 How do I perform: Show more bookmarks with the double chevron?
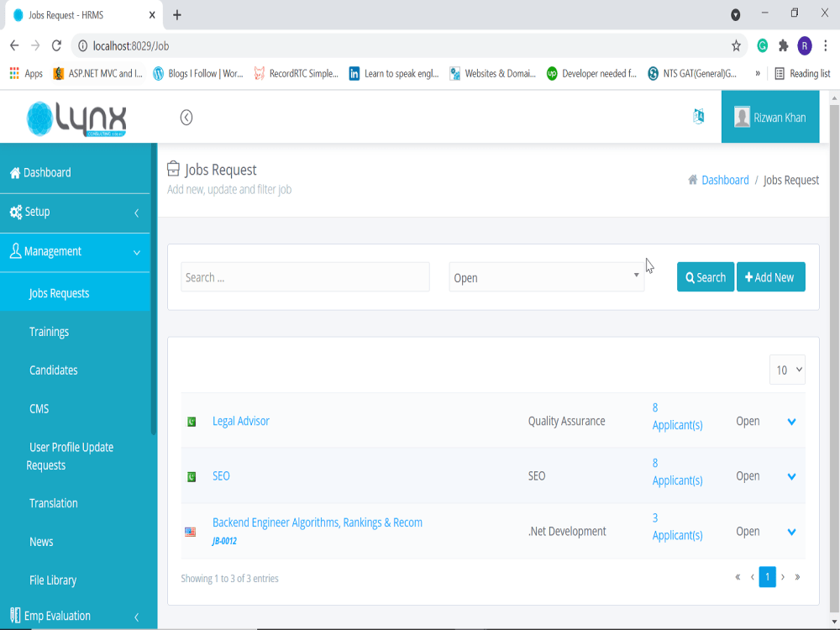[x=758, y=73]
